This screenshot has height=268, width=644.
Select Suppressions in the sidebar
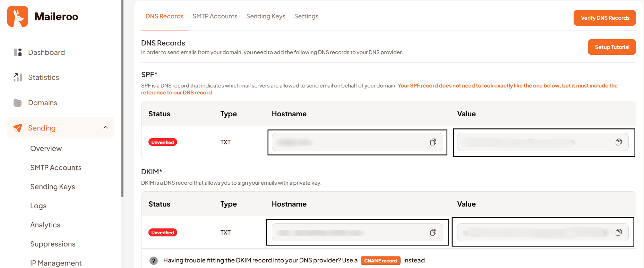[53, 244]
